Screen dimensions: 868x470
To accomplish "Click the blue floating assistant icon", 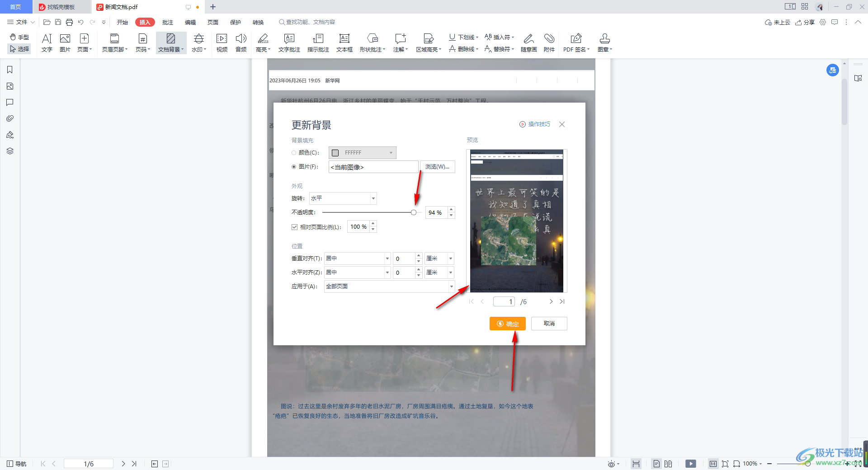I will [833, 70].
